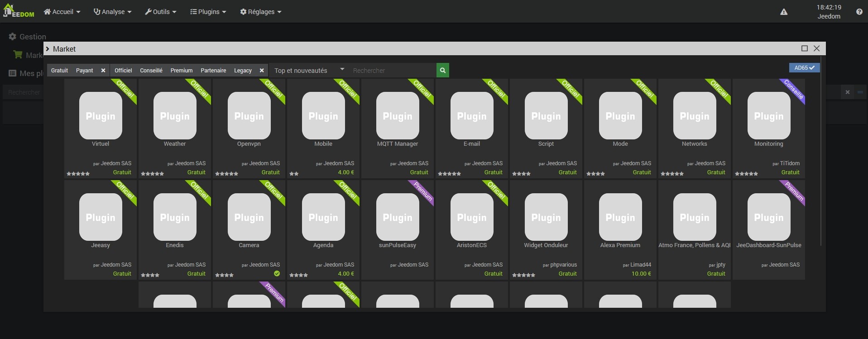Open the Plugins dropdown menu

tap(208, 12)
